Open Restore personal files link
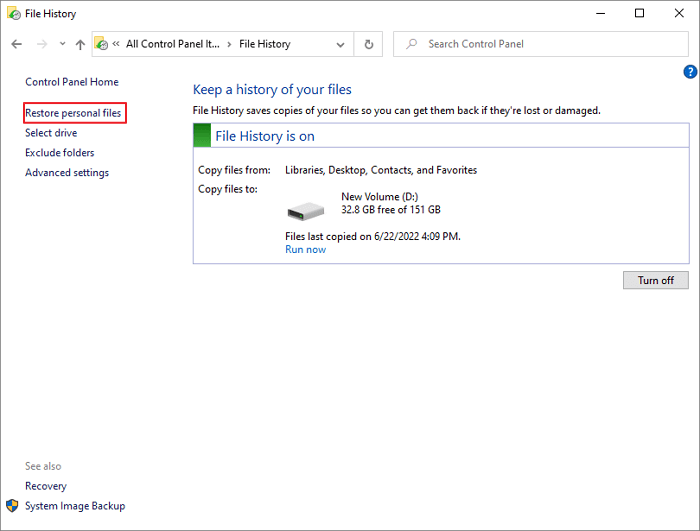700x531 pixels. click(73, 113)
